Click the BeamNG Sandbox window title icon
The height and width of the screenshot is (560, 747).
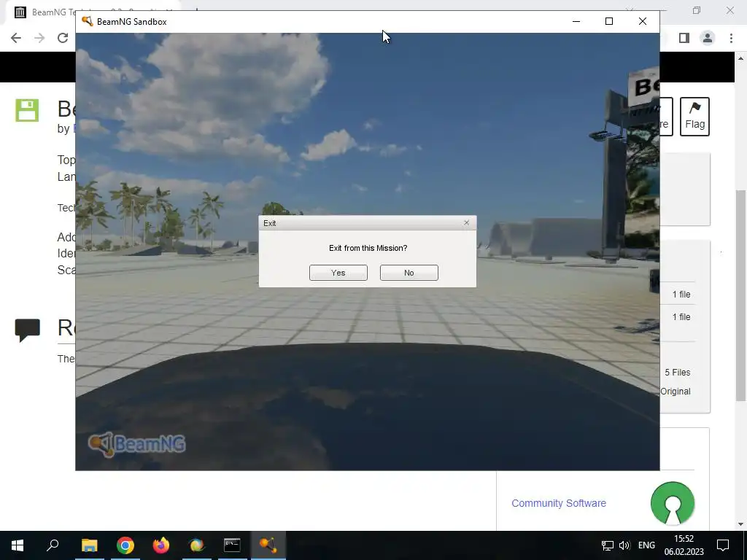pyautogui.click(x=88, y=21)
